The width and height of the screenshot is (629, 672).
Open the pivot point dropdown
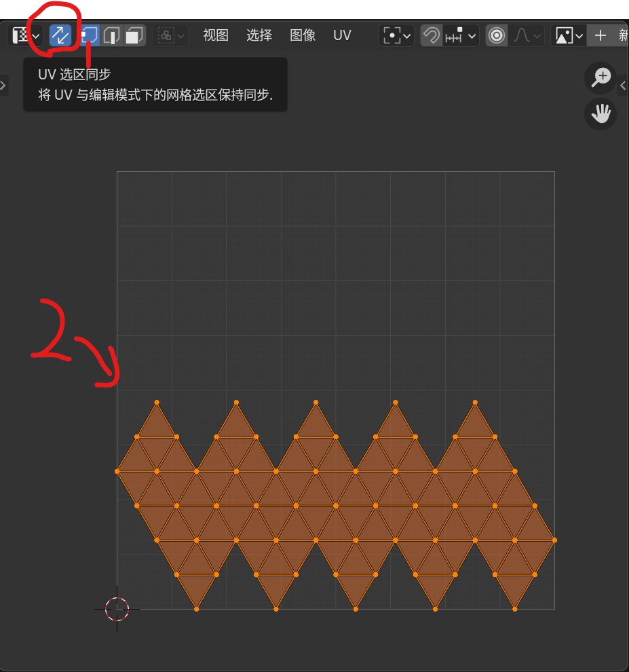(396, 35)
